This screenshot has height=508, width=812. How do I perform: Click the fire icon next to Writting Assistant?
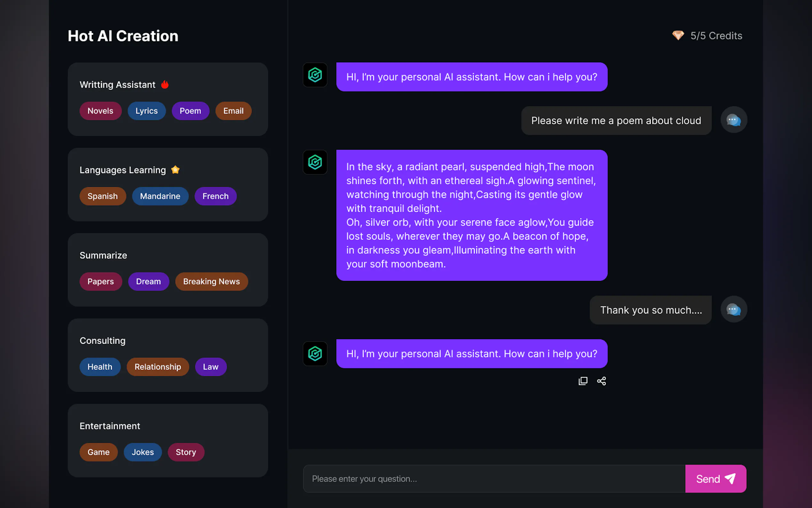[165, 84]
